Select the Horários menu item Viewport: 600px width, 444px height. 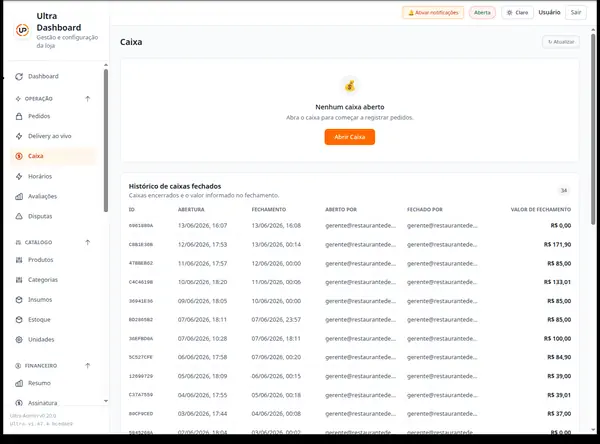[53, 176]
